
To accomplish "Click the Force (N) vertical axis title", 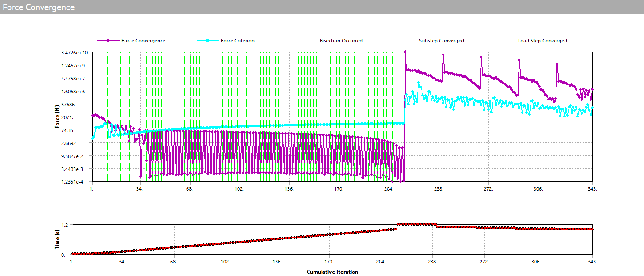I will coord(57,117).
